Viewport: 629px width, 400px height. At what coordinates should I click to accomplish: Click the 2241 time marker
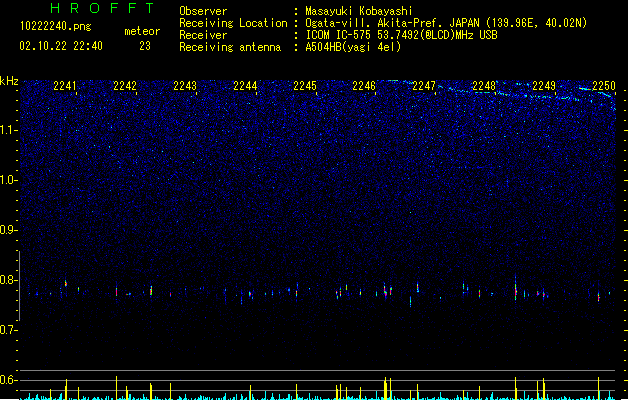[x=65, y=86]
